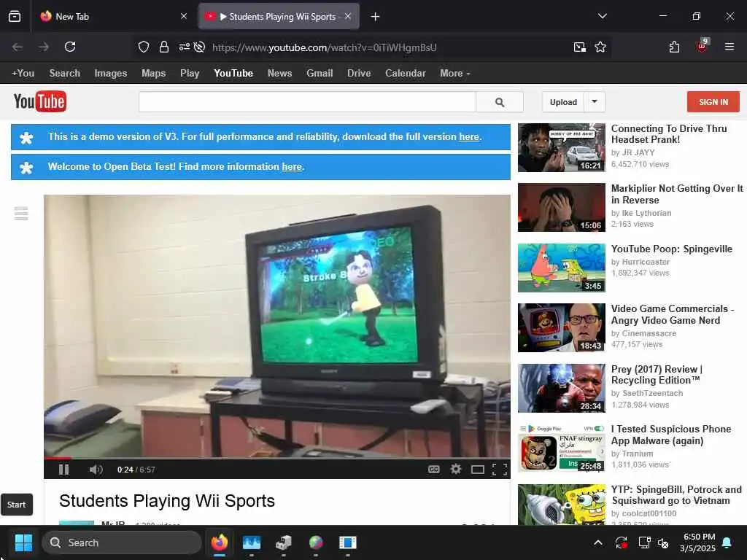Click channel name JR JAYY

coord(638,153)
